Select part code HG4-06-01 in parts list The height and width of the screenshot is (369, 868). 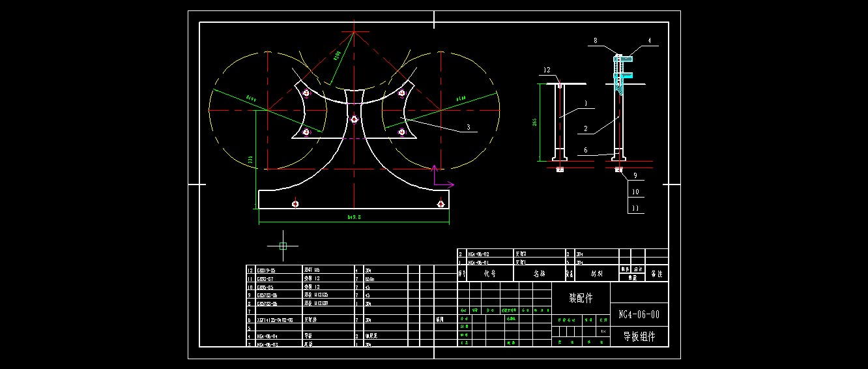(x=478, y=261)
